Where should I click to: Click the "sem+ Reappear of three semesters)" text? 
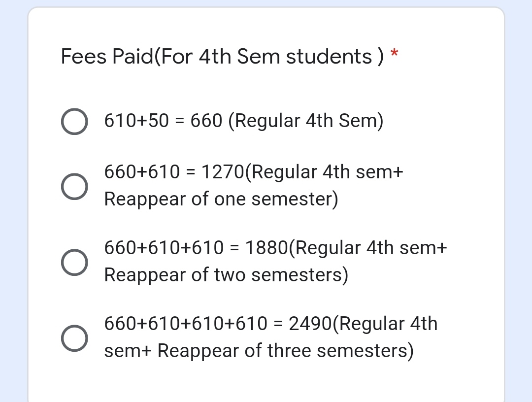pos(259,351)
